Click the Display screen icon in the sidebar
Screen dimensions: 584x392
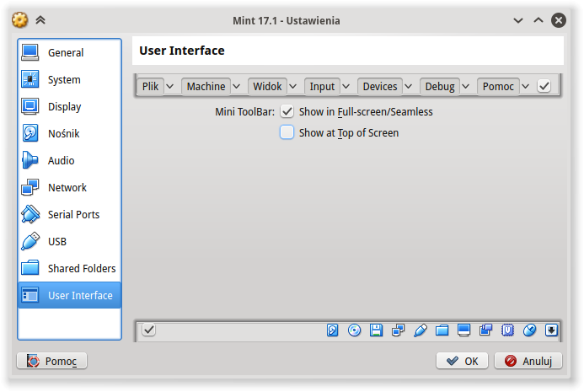coord(29,106)
